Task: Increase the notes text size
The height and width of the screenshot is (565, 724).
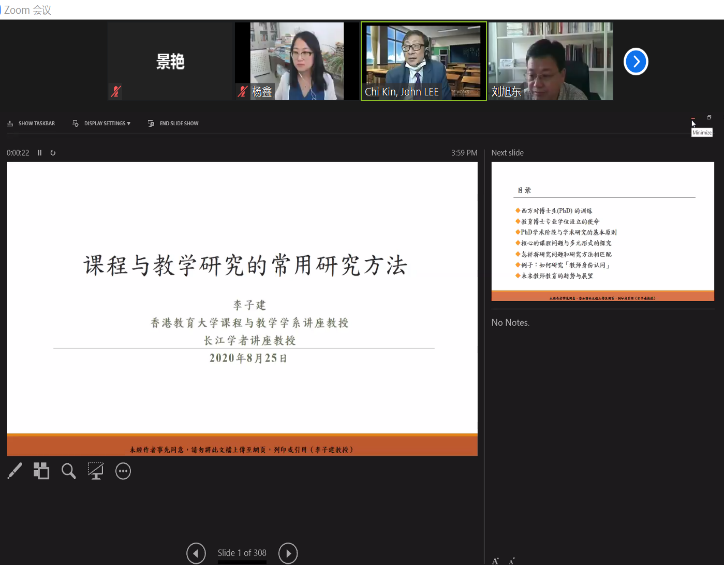Action: 496,560
